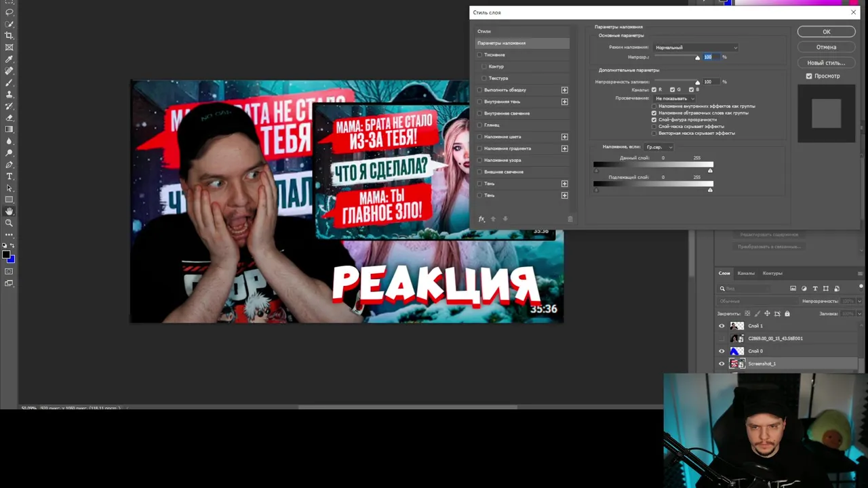Add another Stroke effect with plus icon
The width and height of the screenshot is (868, 488).
(564, 90)
